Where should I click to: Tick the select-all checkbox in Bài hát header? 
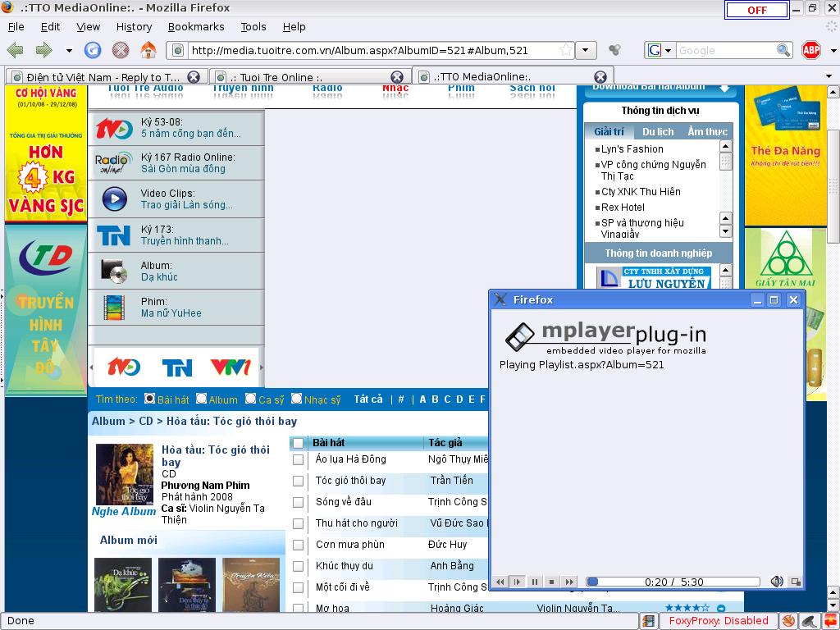(299, 443)
